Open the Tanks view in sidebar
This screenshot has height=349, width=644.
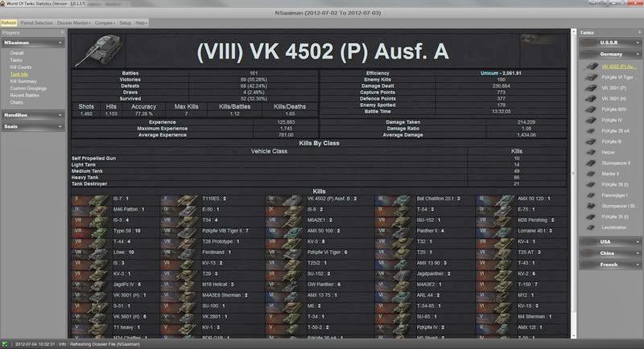pos(16,60)
